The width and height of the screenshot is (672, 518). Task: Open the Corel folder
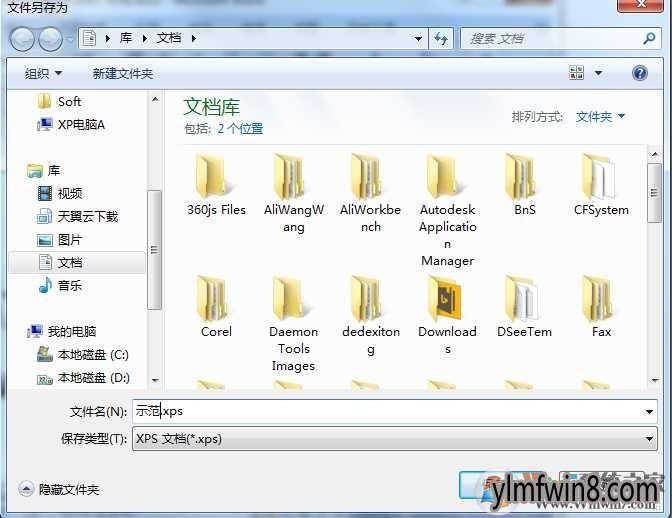(216, 307)
